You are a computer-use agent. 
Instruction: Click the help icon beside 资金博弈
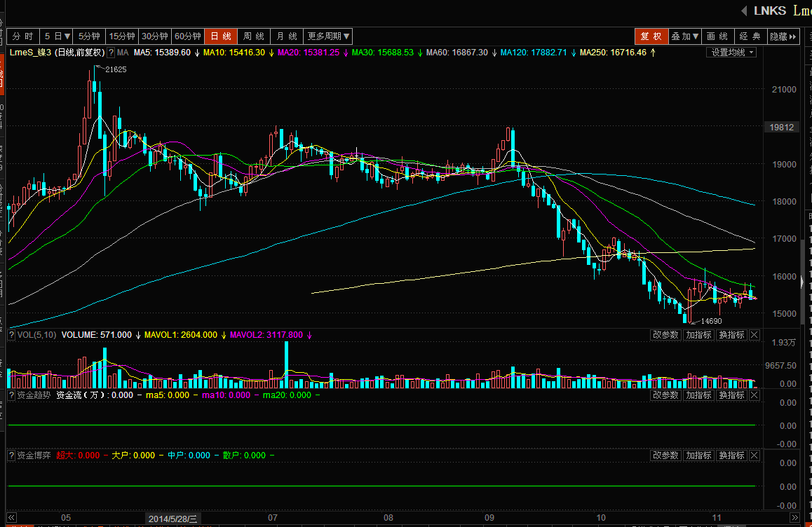click(11, 456)
